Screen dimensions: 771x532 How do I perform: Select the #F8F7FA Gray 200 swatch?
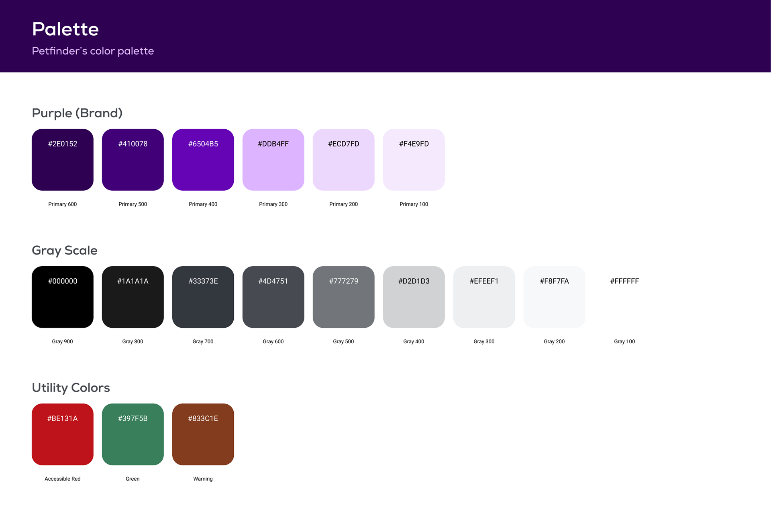click(555, 297)
